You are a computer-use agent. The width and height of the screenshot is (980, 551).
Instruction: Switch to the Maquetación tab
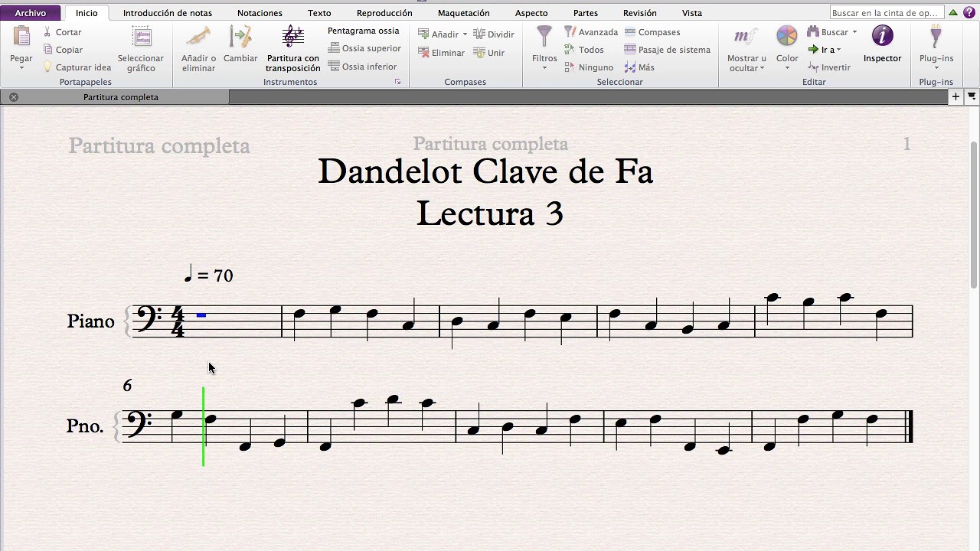click(x=463, y=13)
